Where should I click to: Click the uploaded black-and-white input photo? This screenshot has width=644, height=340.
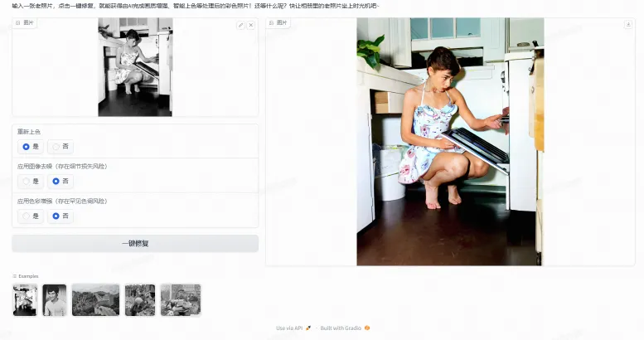[135, 67]
